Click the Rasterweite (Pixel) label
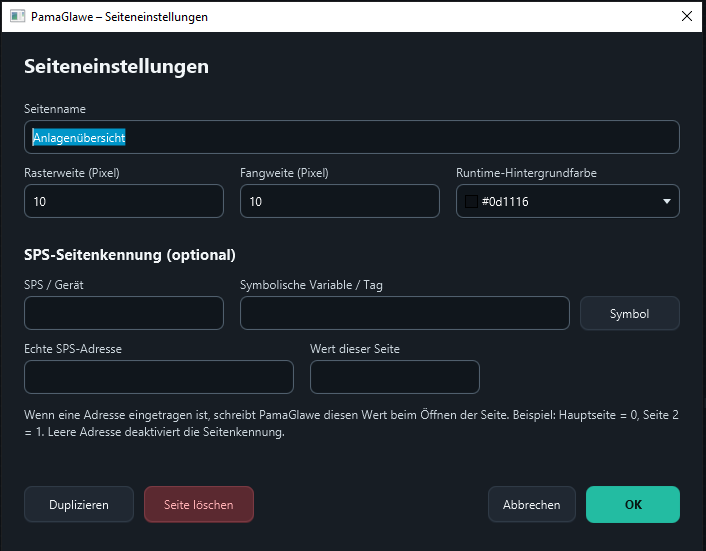This screenshot has width=706, height=551. [72, 173]
